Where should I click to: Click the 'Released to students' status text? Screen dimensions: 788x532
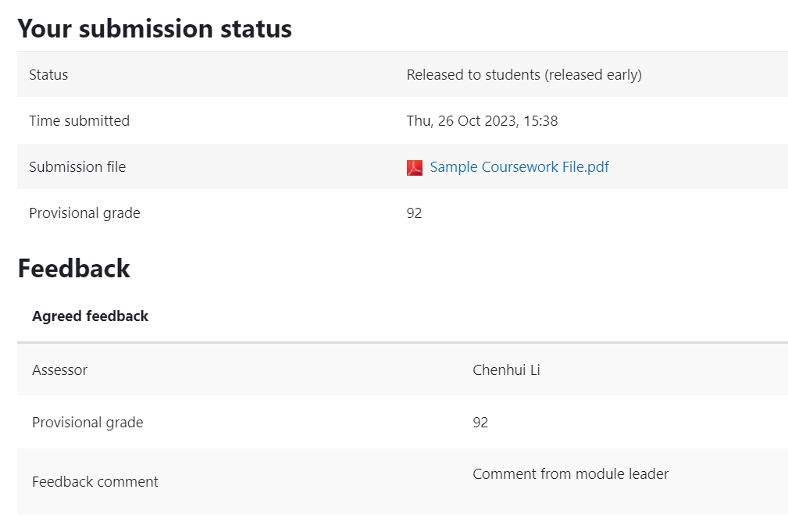pyautogui.click(x=523, y=74)
